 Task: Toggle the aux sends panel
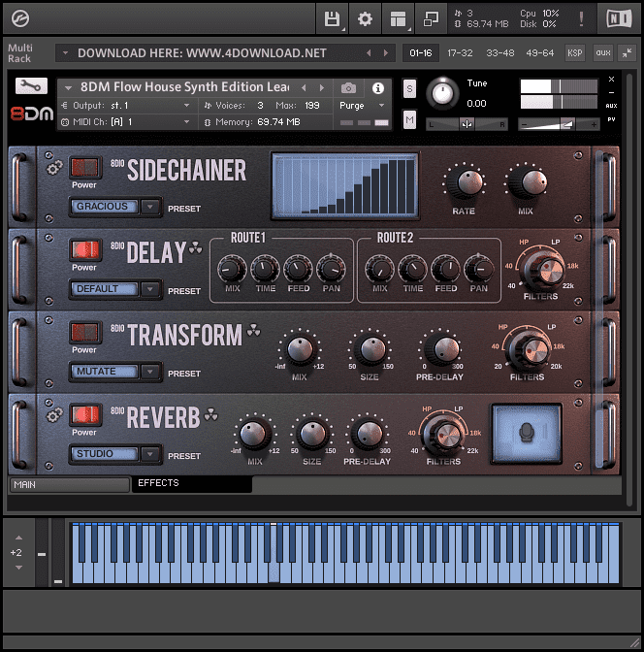click(603, 52)
